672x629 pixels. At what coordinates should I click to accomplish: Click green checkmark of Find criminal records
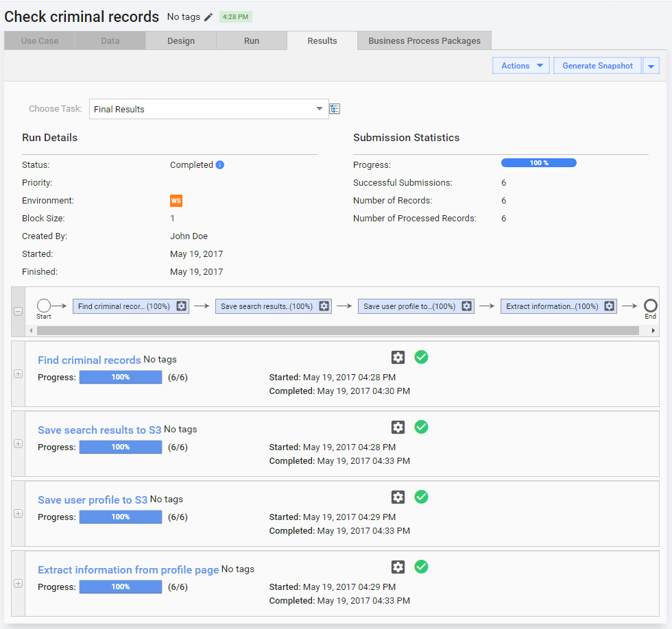pos(421,357)
